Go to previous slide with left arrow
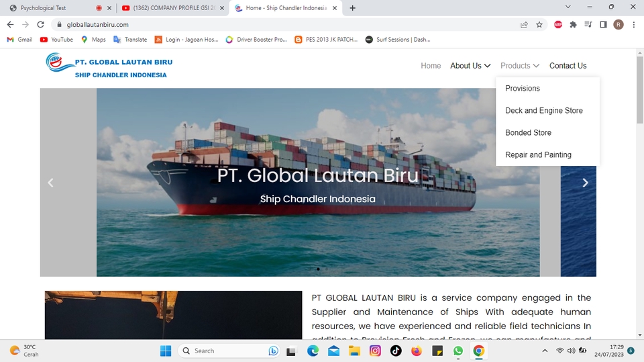Viewport: 644px width, 362px height. (x=50, y=183)
